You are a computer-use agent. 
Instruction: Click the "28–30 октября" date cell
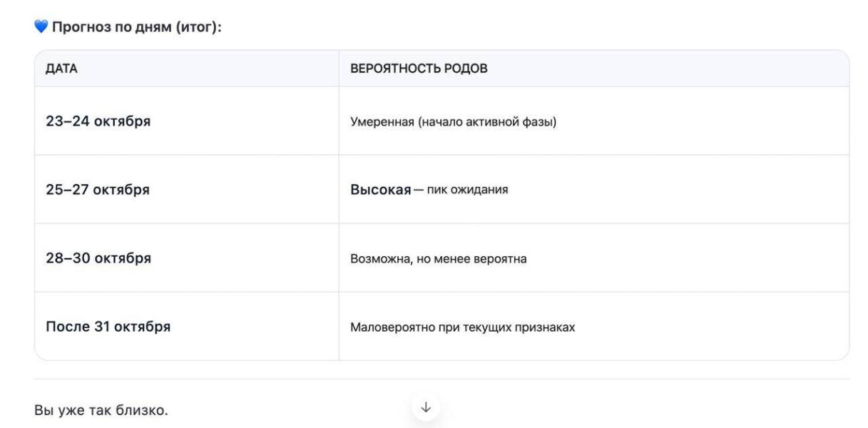click(x=98, y=258)
